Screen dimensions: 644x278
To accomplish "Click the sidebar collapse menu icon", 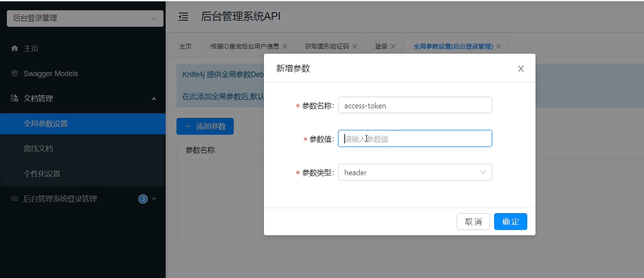I will point(183,17).
